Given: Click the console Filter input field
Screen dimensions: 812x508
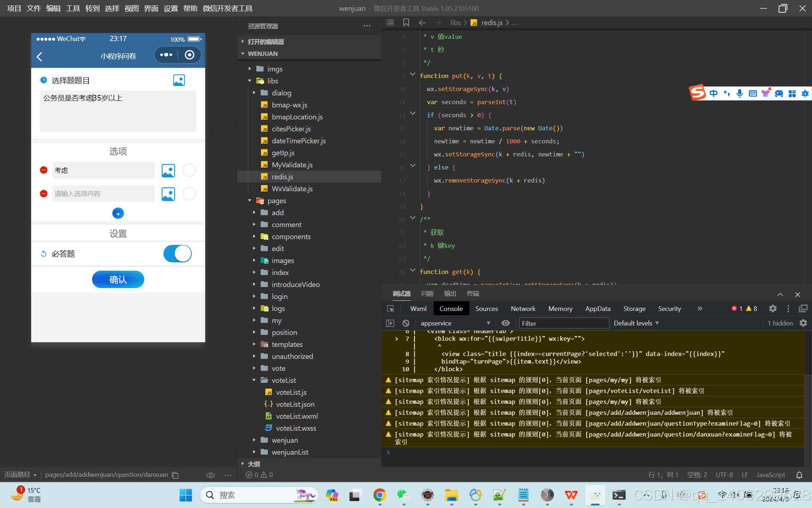Looking at the screenshot, I should click(x=563, y=323).
